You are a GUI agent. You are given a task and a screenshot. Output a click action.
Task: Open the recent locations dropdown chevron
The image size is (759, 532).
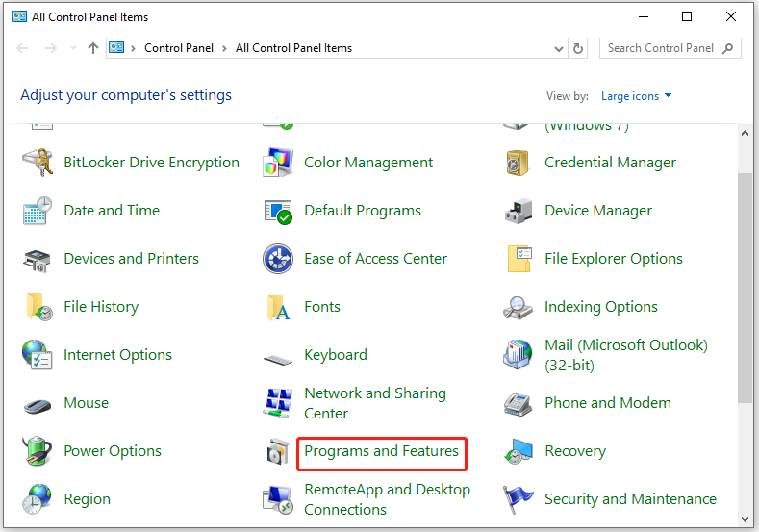(72, 48)
